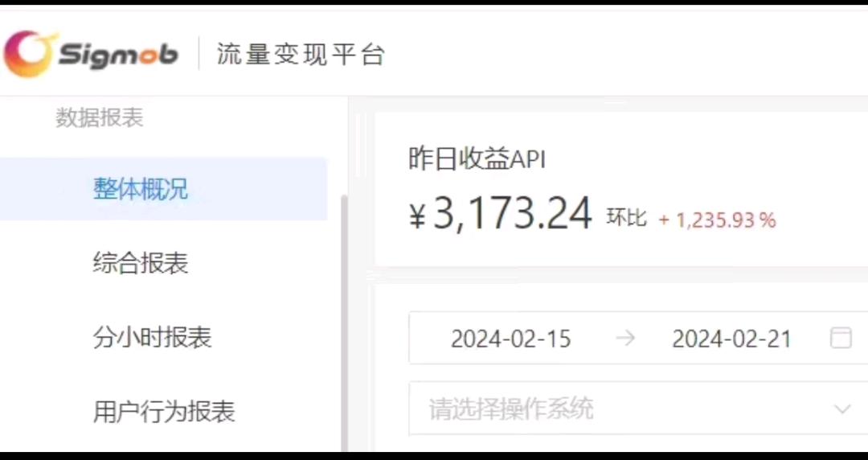The height and width of the screenshot is (460, 868).
Task: Collapse the 数据报表 sidebar section
Action: tap(99, 117)
